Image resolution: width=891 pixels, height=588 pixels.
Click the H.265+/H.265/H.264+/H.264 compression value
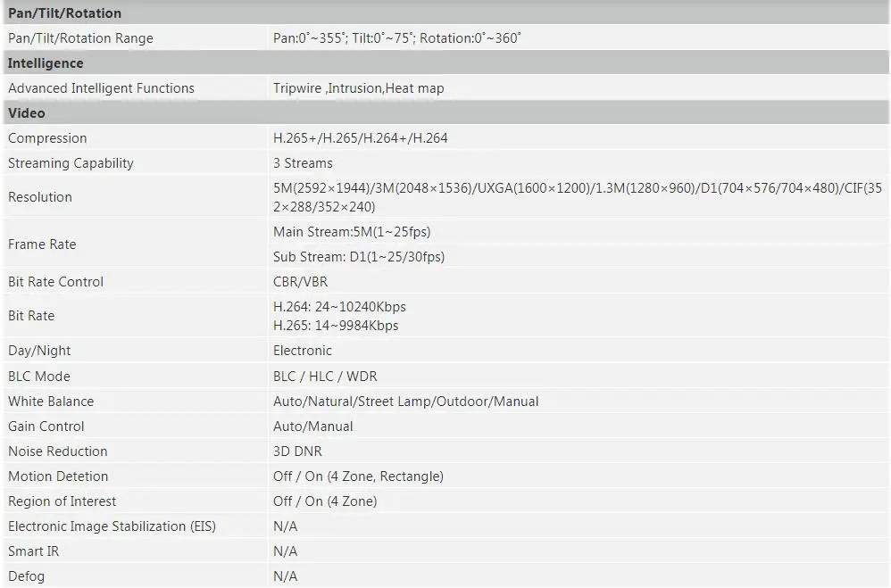(361, 138)
